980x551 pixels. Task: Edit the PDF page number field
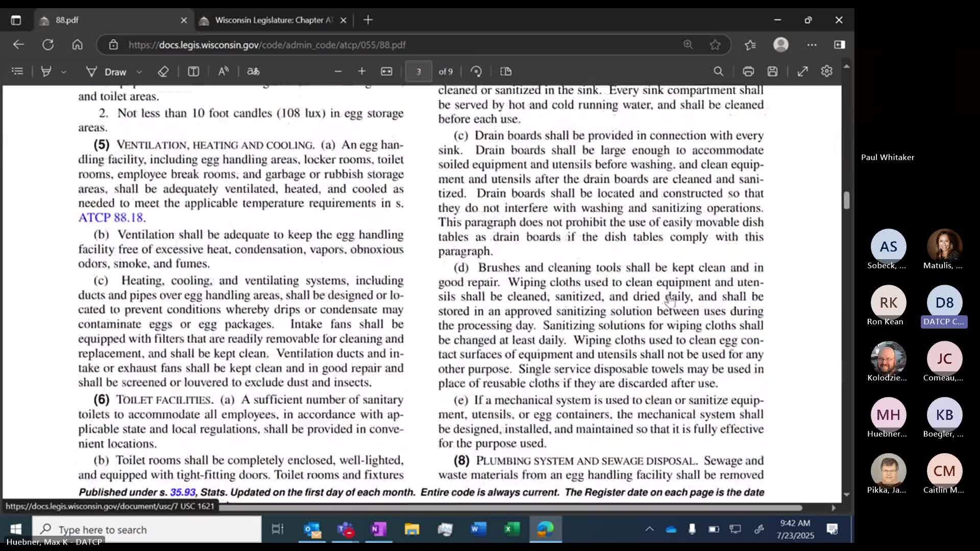point(419,71)
